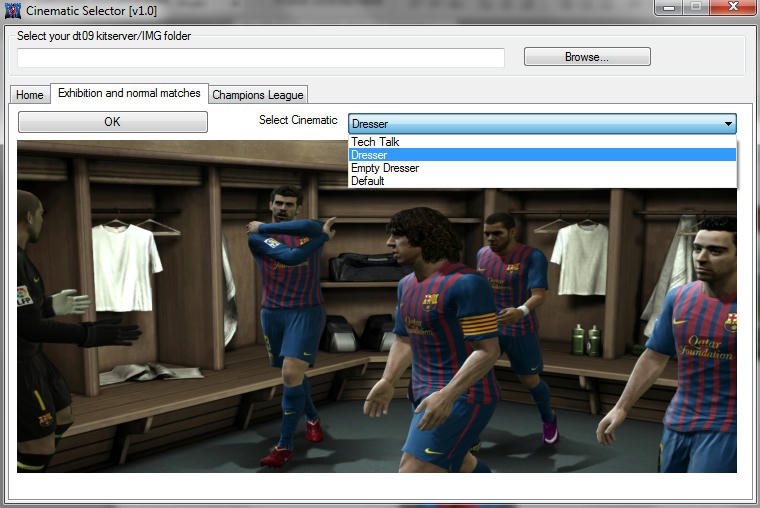Choose Tech Talk from the list

(x=376, y=142)
